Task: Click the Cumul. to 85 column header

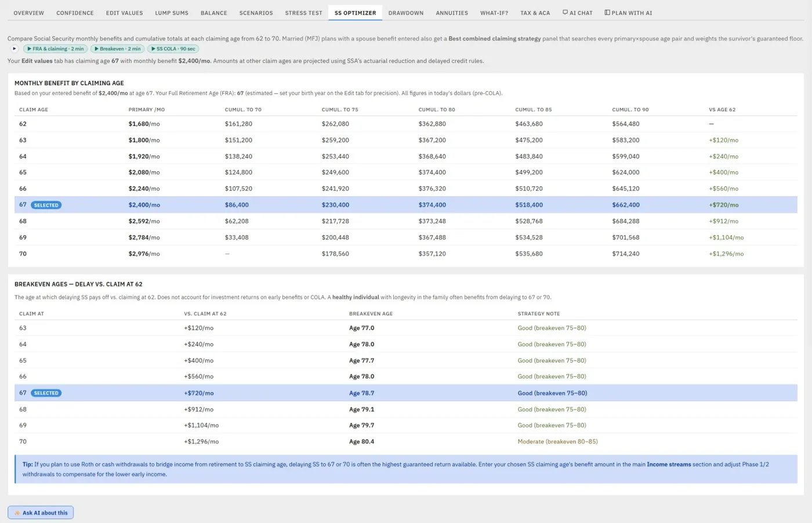Action: tap(534, 110)
